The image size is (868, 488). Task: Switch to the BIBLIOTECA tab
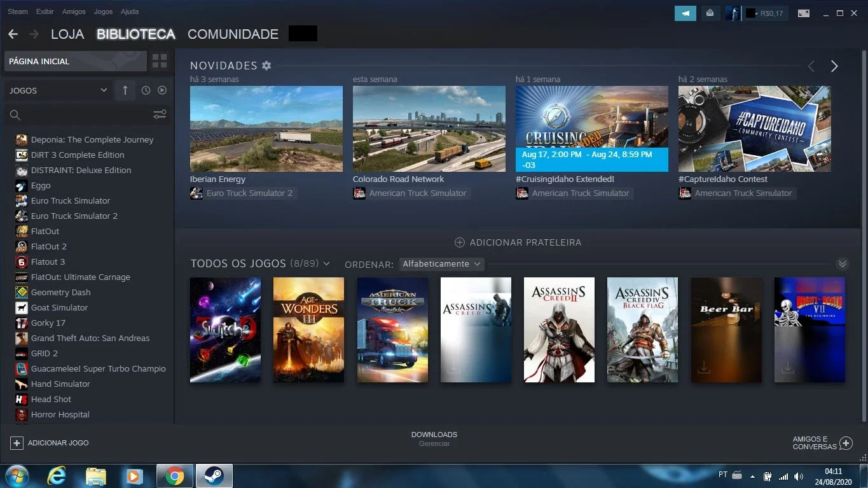tap(136, 34)
